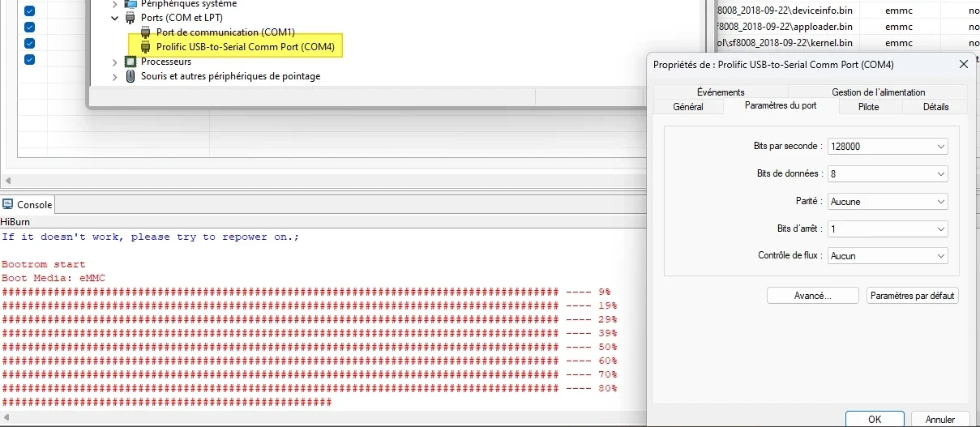The width and height of the screenshot is (980, 427).
Task: Click the left arrow of the table's horizontal scrollbar
Action: point(9,181)
